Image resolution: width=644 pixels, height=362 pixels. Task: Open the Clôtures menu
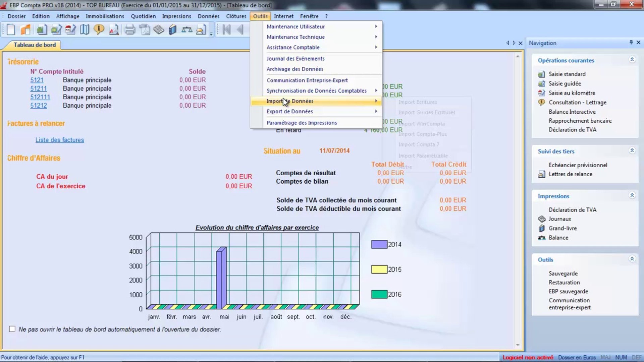(x=236, y=16)
